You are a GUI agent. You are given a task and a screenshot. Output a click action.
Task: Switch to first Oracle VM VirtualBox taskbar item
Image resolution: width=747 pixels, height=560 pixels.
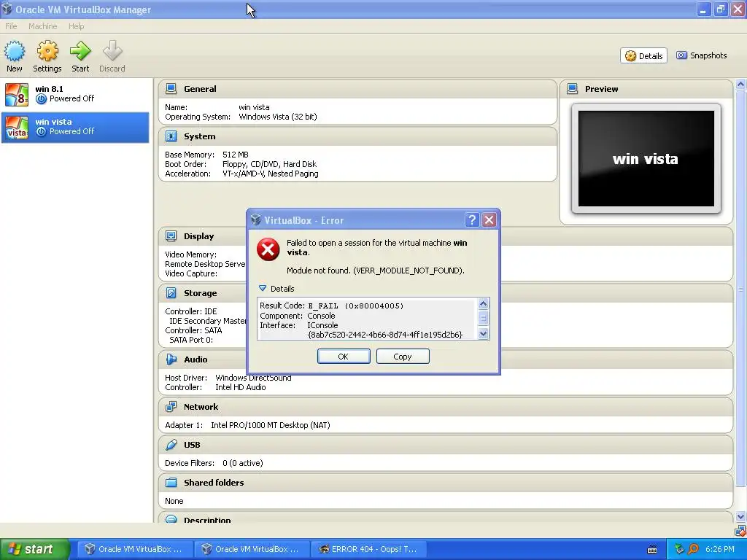tap(135, 549)
